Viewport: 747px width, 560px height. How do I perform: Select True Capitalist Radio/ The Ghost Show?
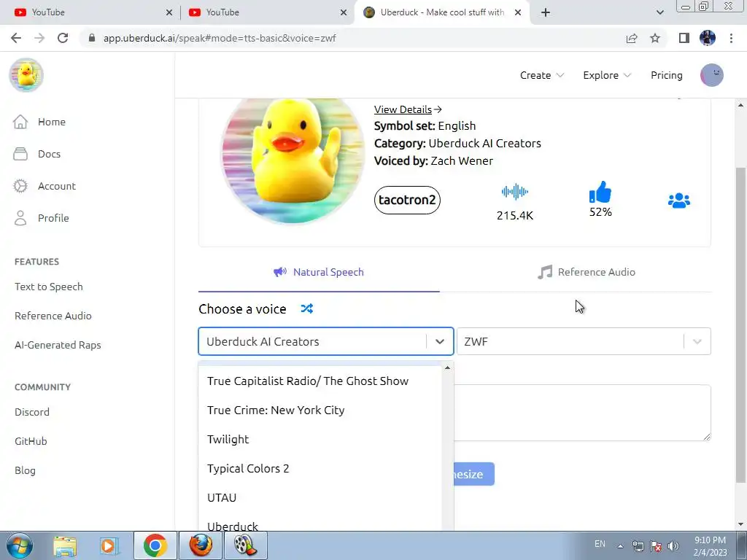tap(320, 381)
